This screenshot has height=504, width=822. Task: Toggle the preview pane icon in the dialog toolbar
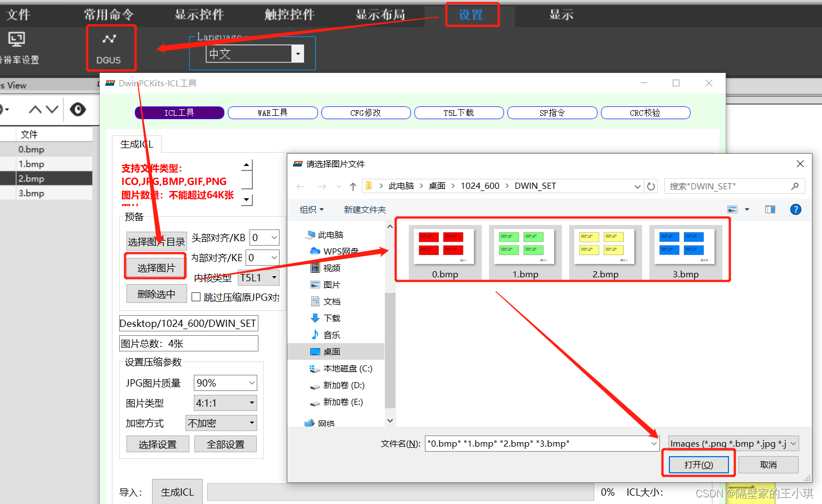pos(770,209)
